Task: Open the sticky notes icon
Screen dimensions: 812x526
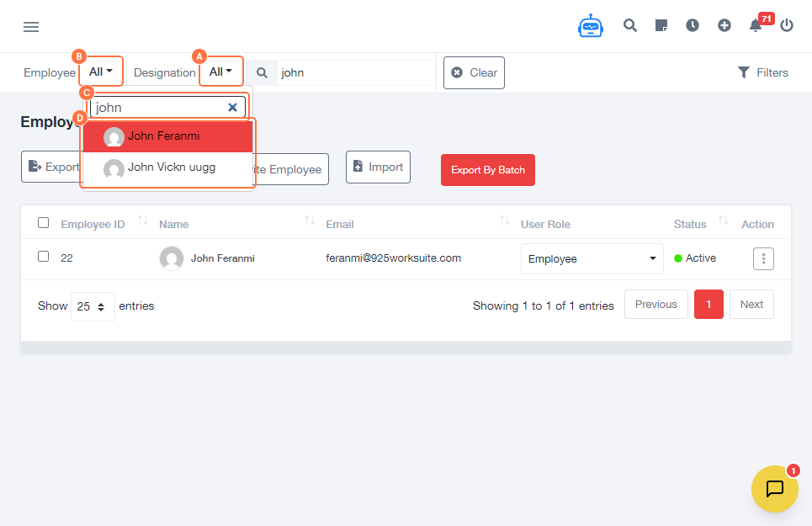Action: tap(661, 25)
